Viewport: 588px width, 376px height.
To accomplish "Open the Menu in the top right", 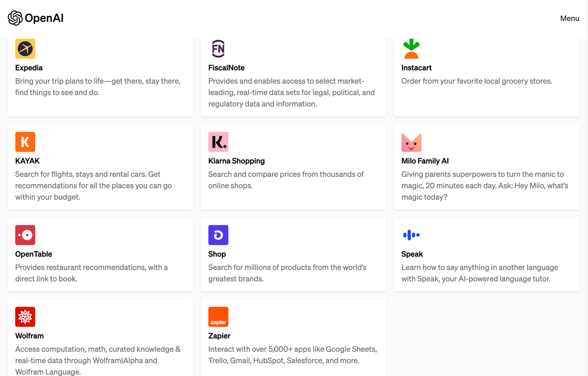I will (x=569, y=18).
